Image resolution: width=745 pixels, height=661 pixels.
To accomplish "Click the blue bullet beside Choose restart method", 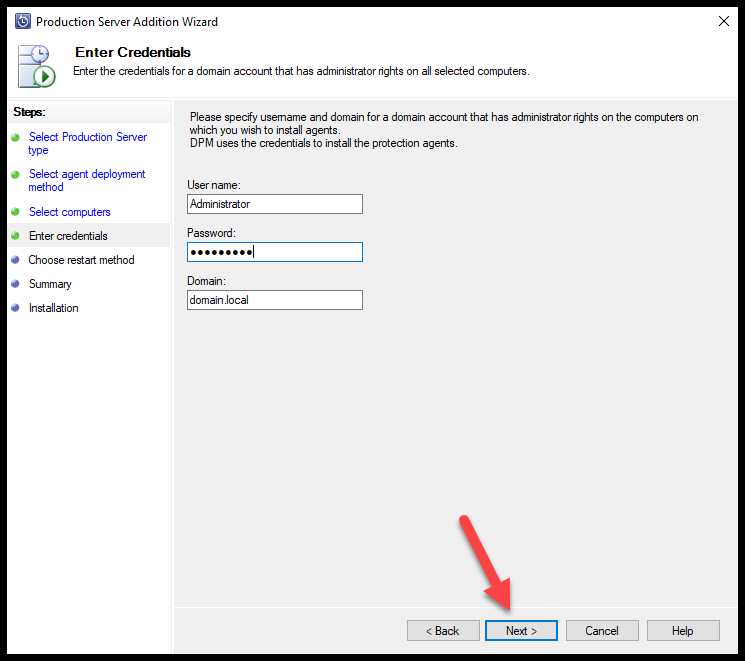I will point(15,260).
